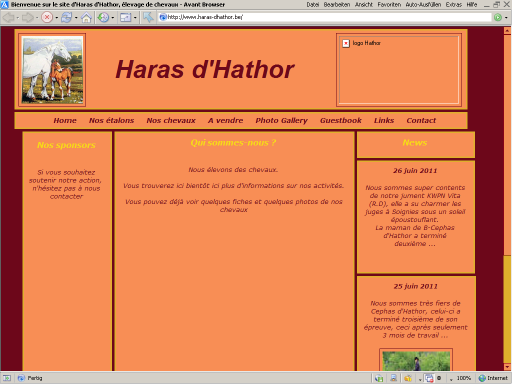Open the Guestbook page
The image size is (512, 384).
click(341, 120)
